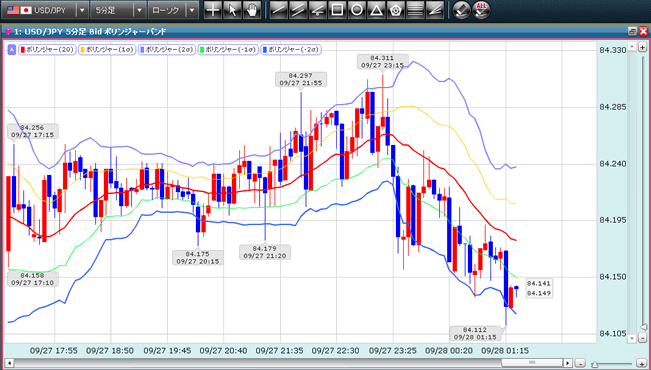Click the ローソク chart type field
651x370 pixels.
click(168, 10)
